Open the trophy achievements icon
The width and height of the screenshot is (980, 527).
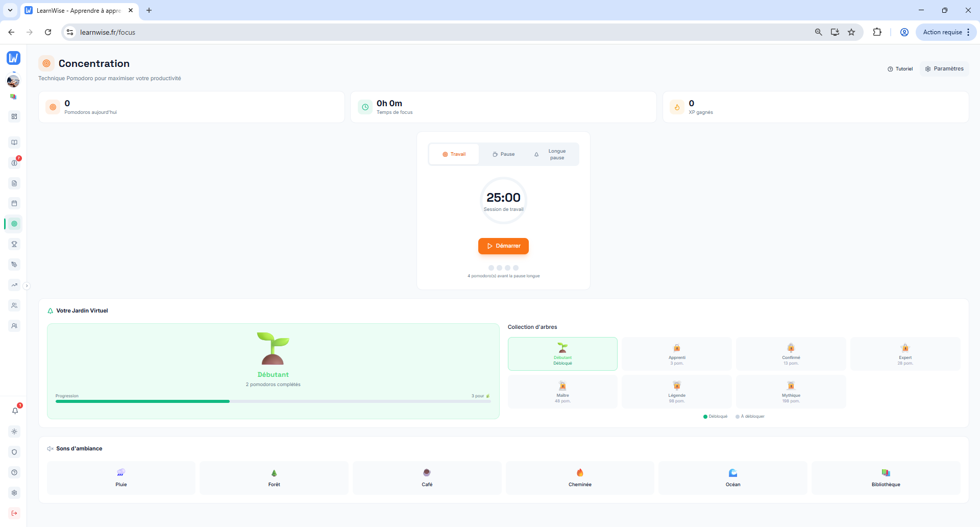click(x=14, y=244)
